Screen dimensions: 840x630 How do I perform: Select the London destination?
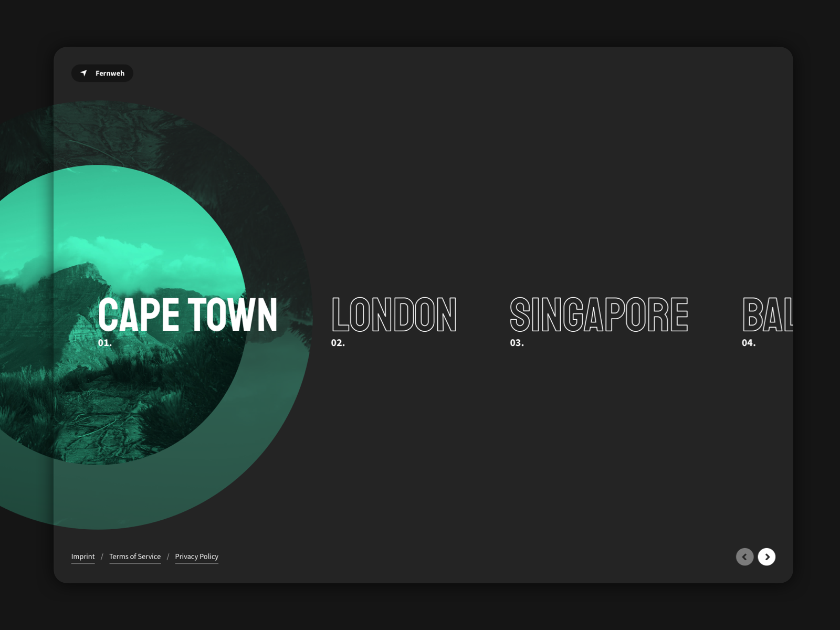[394, 314]
